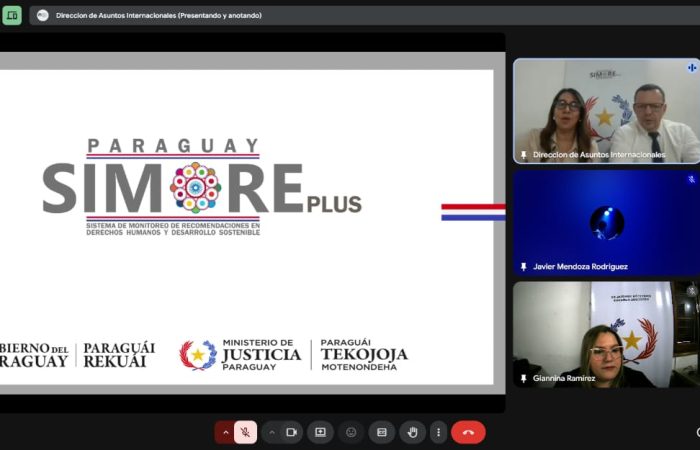The width and height of the screenshot is (700, 450).
Task: Click pin icon on Javier Mendoza Rodriguez tile
Action: tap(523, 267)
